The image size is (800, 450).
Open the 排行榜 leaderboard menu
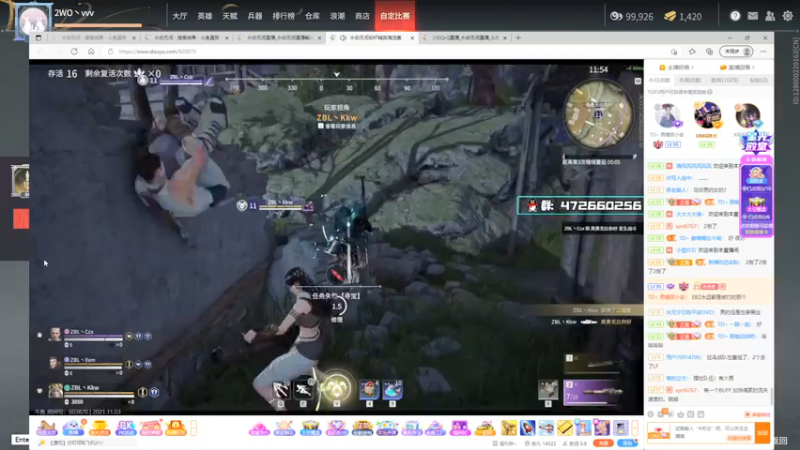tap(283, 16)
